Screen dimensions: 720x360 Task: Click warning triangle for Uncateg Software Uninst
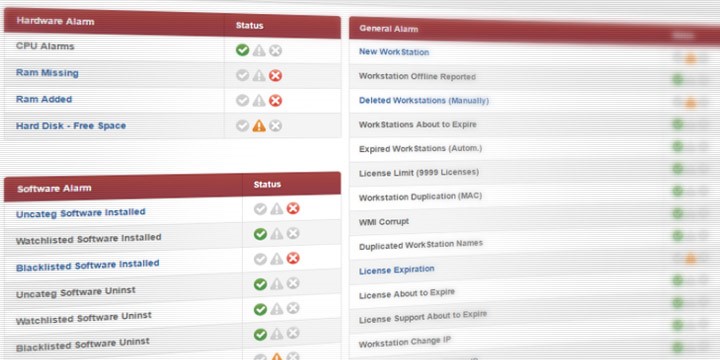(x=276, y=284)
